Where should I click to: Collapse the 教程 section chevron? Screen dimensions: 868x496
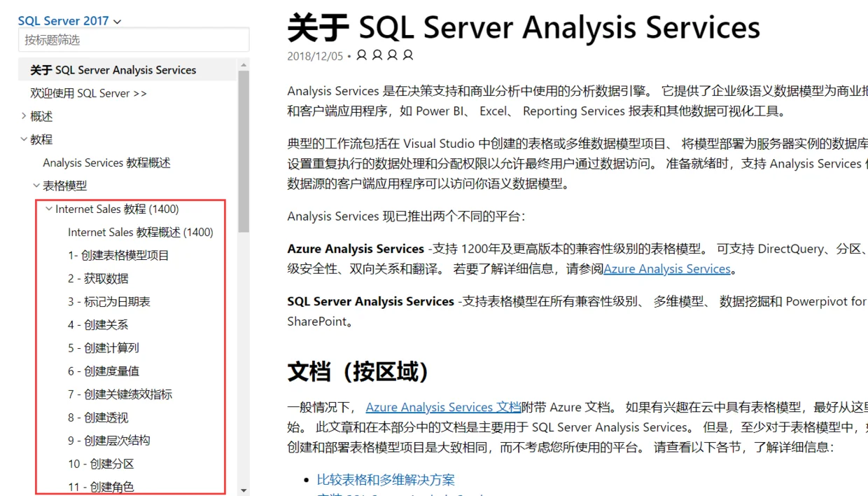(24, 139)
